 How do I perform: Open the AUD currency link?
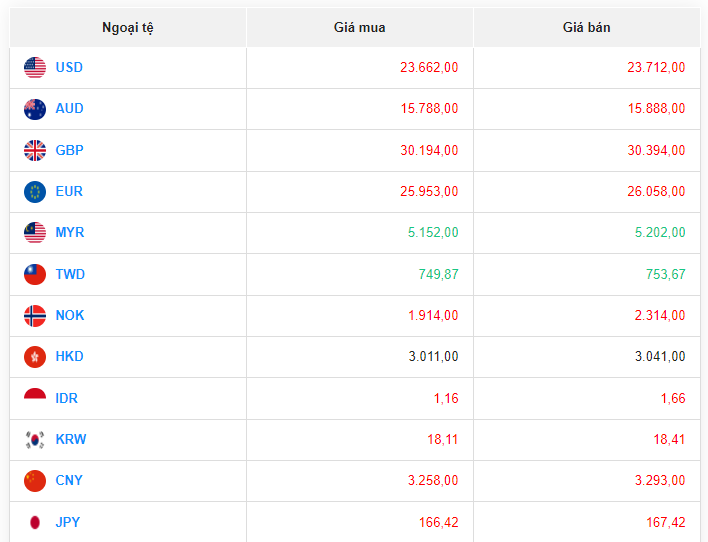[x=70, y=108]
